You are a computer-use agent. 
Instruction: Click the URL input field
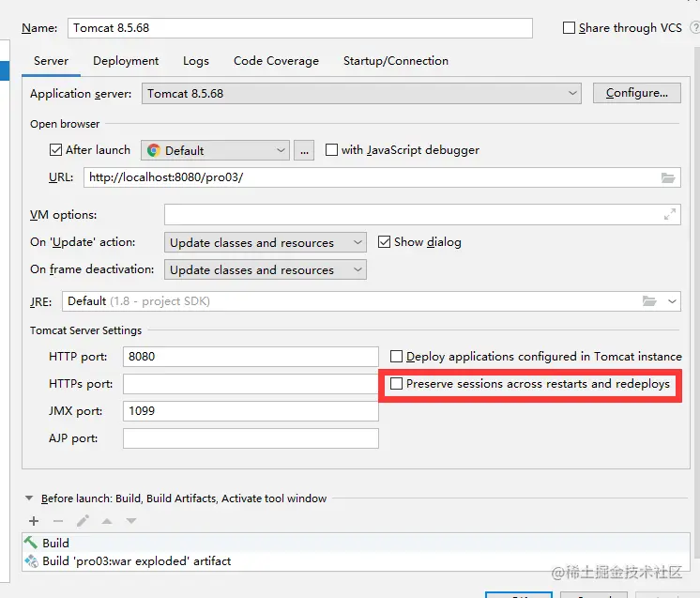click(x=382, y=177)
